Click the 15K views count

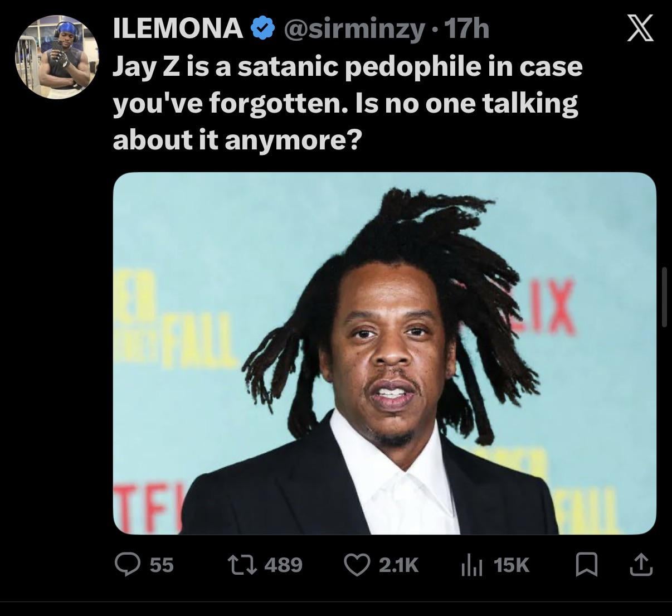tap(512, 565)
